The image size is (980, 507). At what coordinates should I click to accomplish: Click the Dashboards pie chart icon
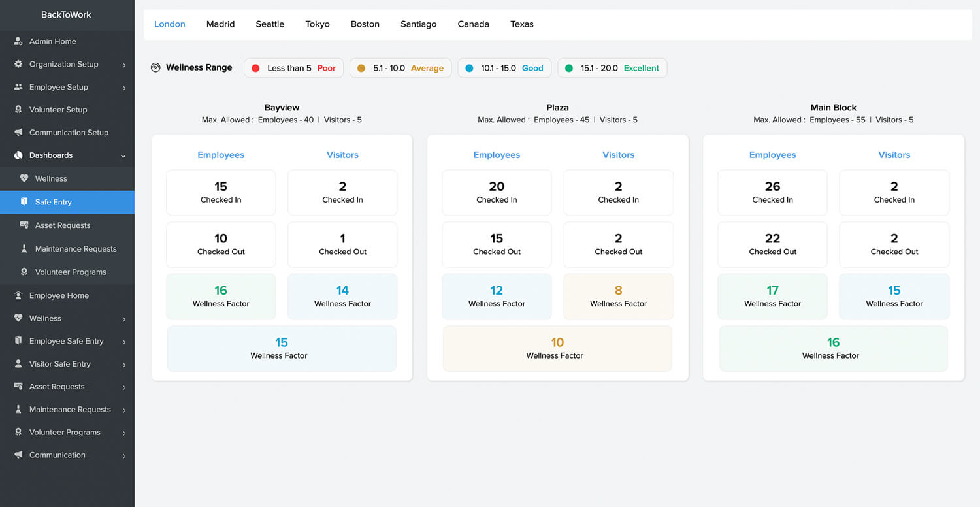[x=18, y=155]
